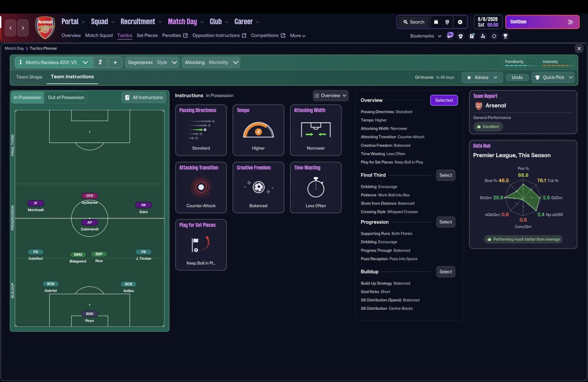
Task: Click Select next to Progression
Action: 446,222
